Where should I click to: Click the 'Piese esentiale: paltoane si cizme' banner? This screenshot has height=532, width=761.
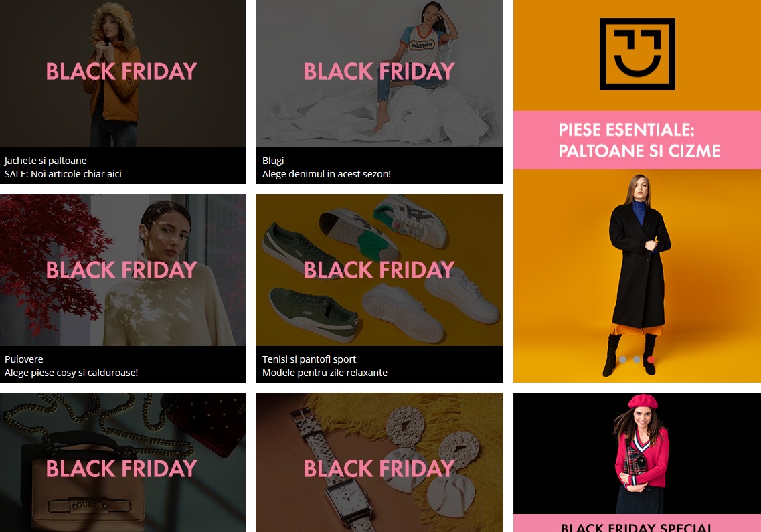[x=637, y=140]
